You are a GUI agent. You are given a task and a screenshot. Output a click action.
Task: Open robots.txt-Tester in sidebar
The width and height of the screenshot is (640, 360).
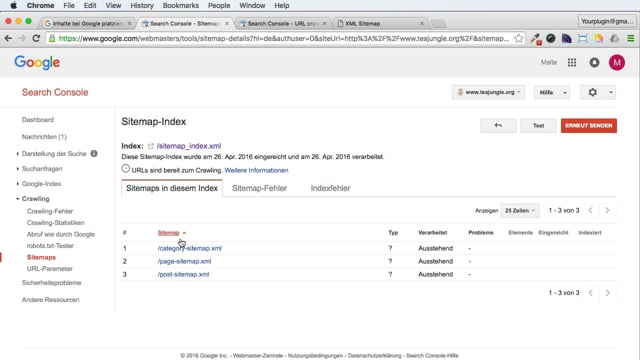coord(50,246)
